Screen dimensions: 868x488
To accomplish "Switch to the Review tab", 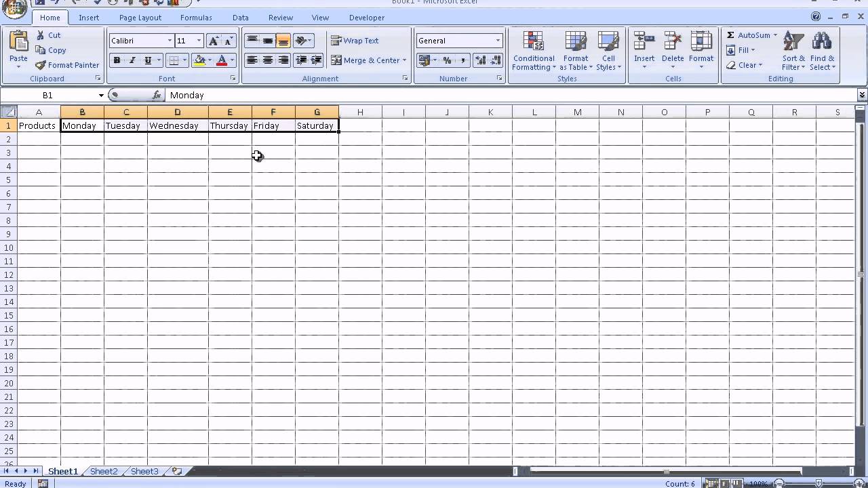I will coord(281,18).
